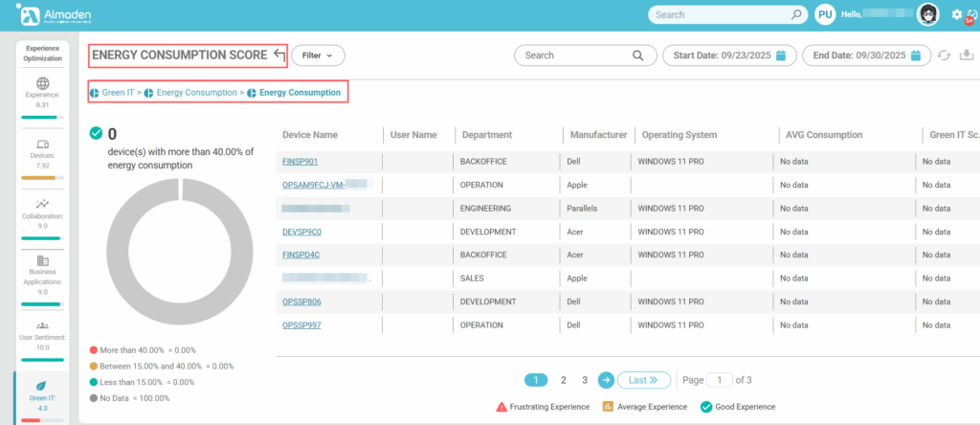
Task: Open User Sentiment in the sidebar
Action: point(41,333)
